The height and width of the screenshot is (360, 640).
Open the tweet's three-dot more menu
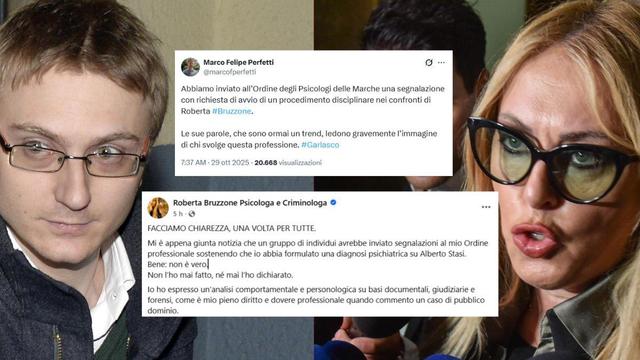442,62
